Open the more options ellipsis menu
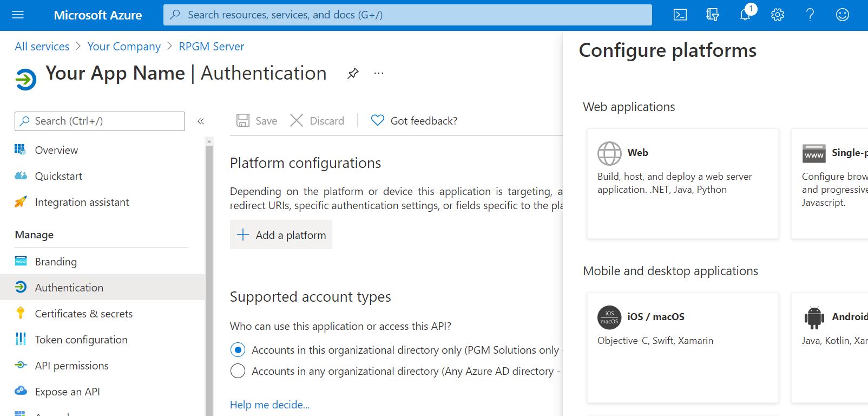Image resolution: width=868 pixels, height=416 pixels. [379, 73]
